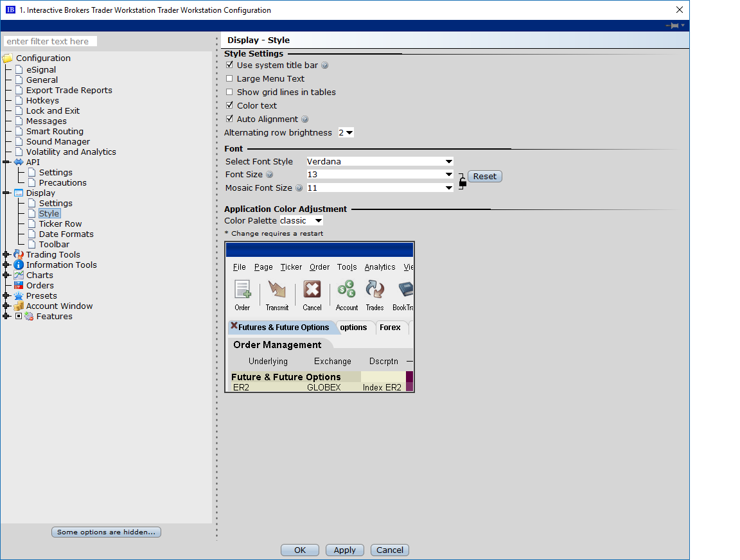This screenshot has height=560, width=740.
Task: Click the Apply button
Action: [x=344, y=550]
